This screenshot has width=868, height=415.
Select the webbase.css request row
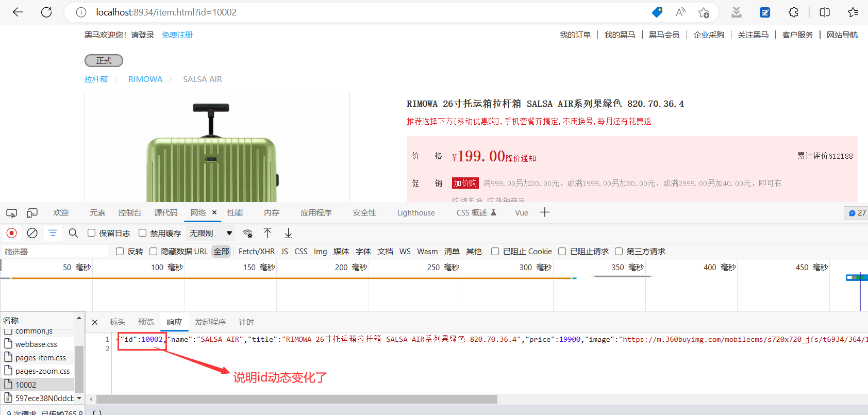tap(37, 344)
